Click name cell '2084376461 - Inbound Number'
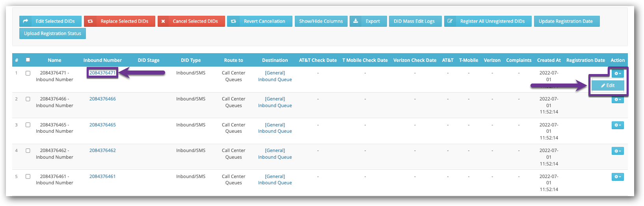Image resolution: width=644 pixels, height=206 pixels. (54, 180)
